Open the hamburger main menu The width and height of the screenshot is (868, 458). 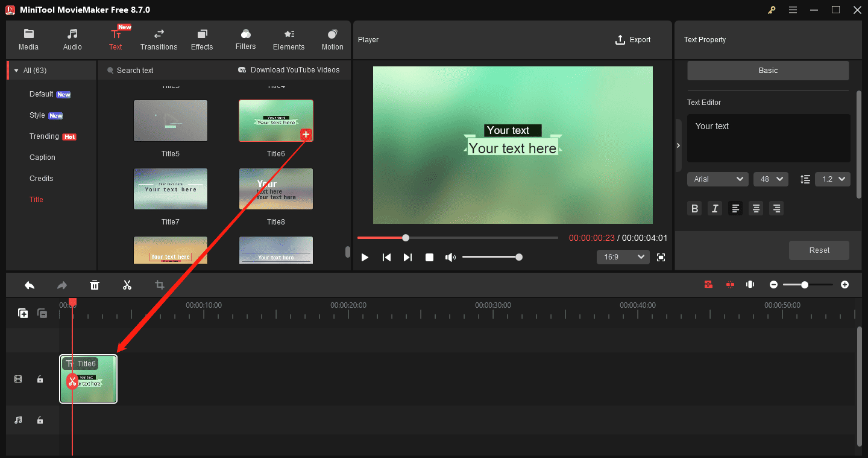click(793, 10)
